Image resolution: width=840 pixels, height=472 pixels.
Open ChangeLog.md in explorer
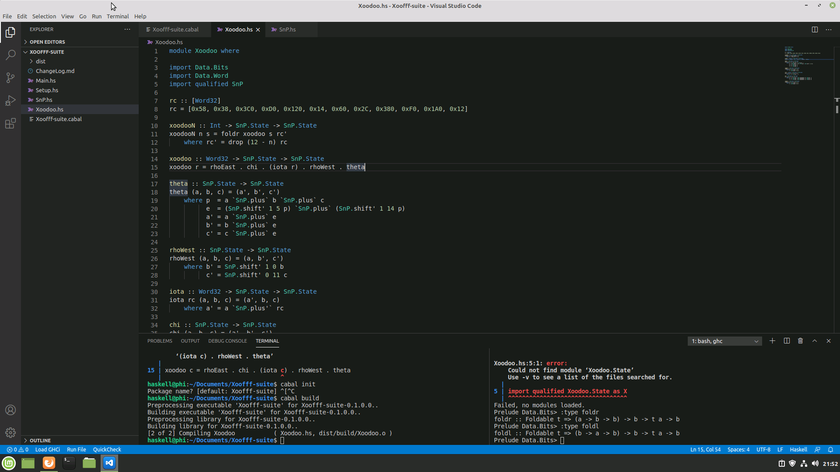55,71
